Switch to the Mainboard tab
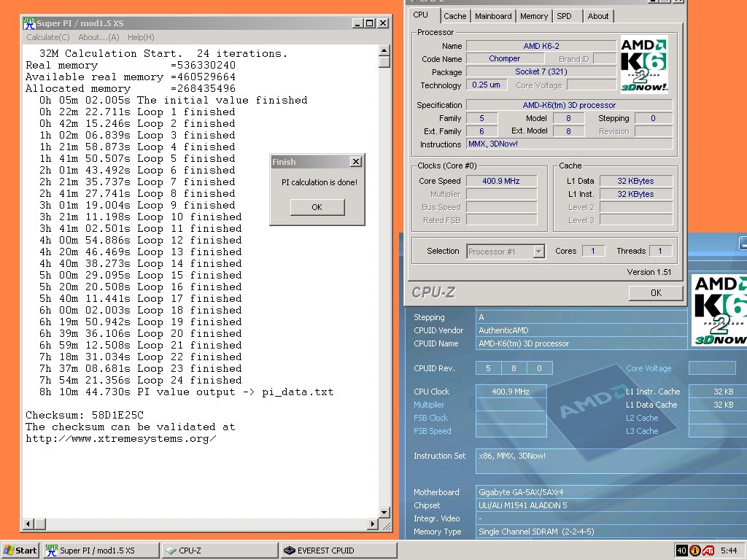 coord(493,16)
